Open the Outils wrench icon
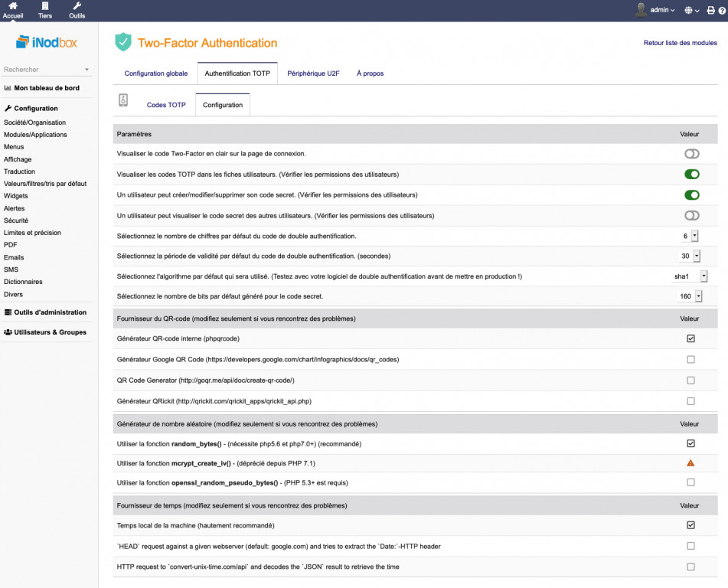 (77, 7)
